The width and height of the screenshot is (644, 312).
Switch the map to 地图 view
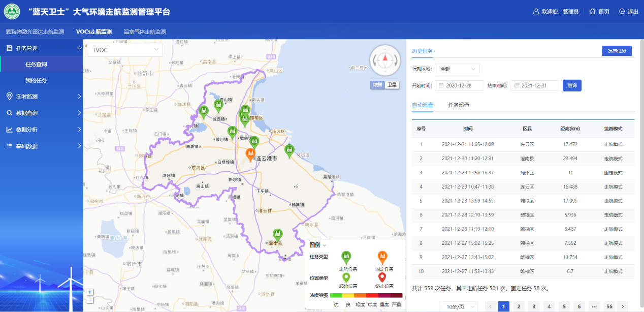click(x=377, y=85)
